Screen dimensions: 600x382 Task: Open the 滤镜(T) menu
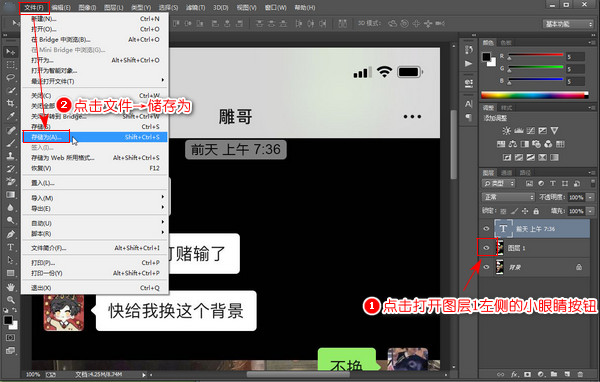coord(196,7)
